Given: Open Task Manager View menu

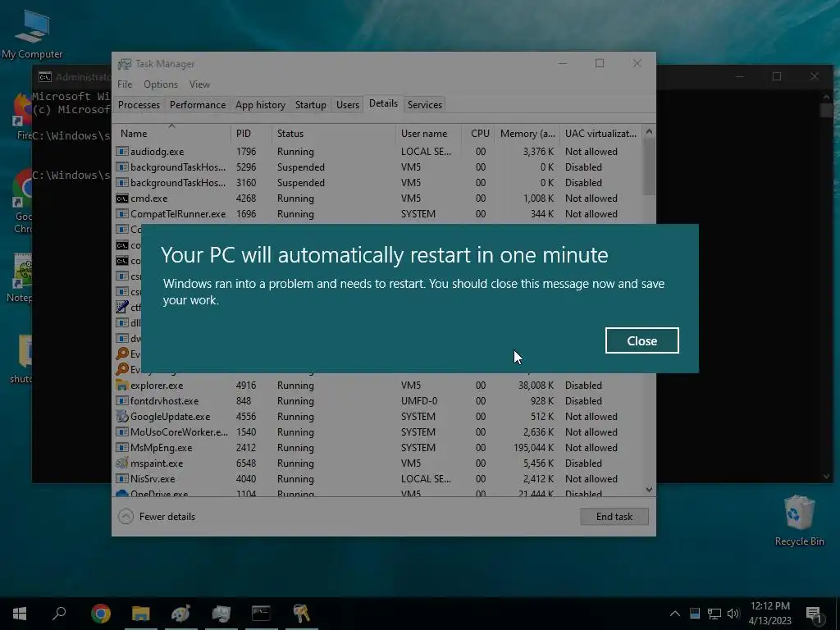Looking at the screenshot, I should (199, 84).
